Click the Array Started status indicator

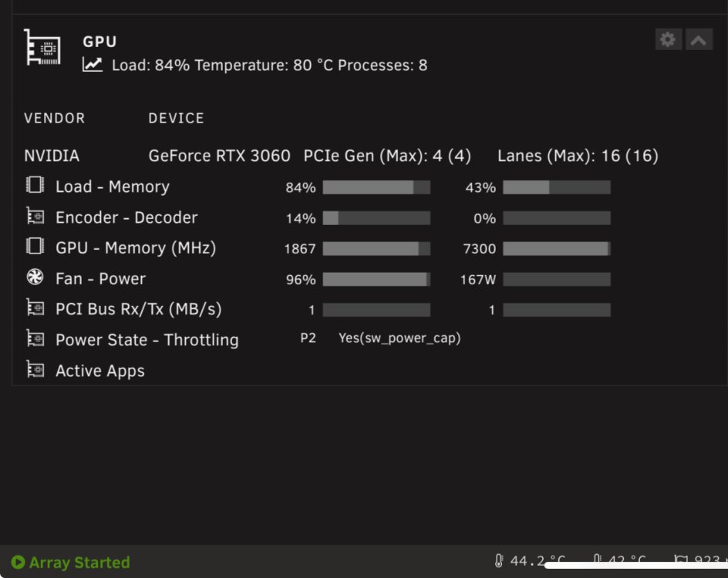71,563
